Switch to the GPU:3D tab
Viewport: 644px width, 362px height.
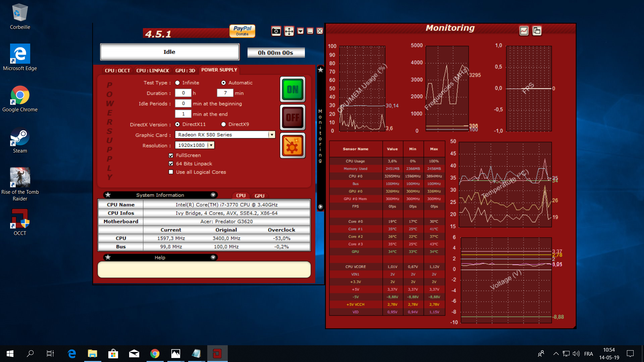click(x=185, y=70)
